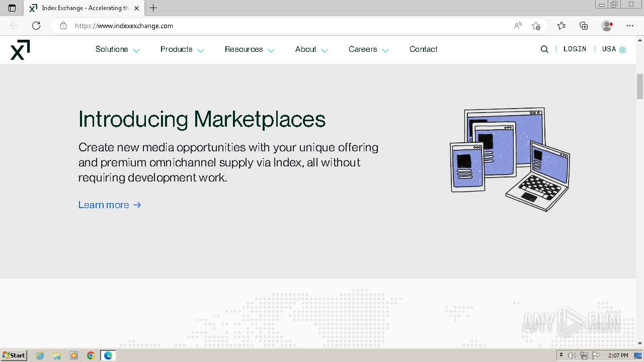Select the Edge taskbar icon
The height and width of the screenshot is (362, 644).
pos(108,355)
